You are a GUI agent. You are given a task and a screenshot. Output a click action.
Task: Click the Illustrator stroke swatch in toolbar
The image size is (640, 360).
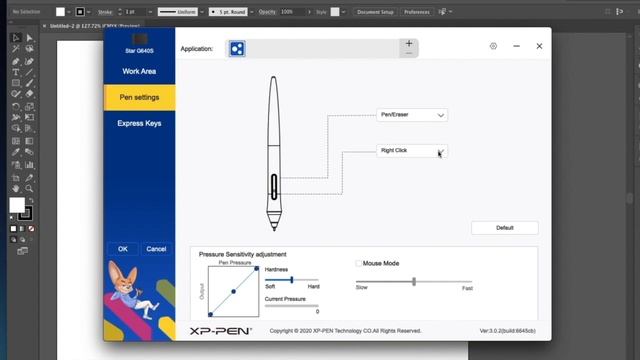(26, 213)
